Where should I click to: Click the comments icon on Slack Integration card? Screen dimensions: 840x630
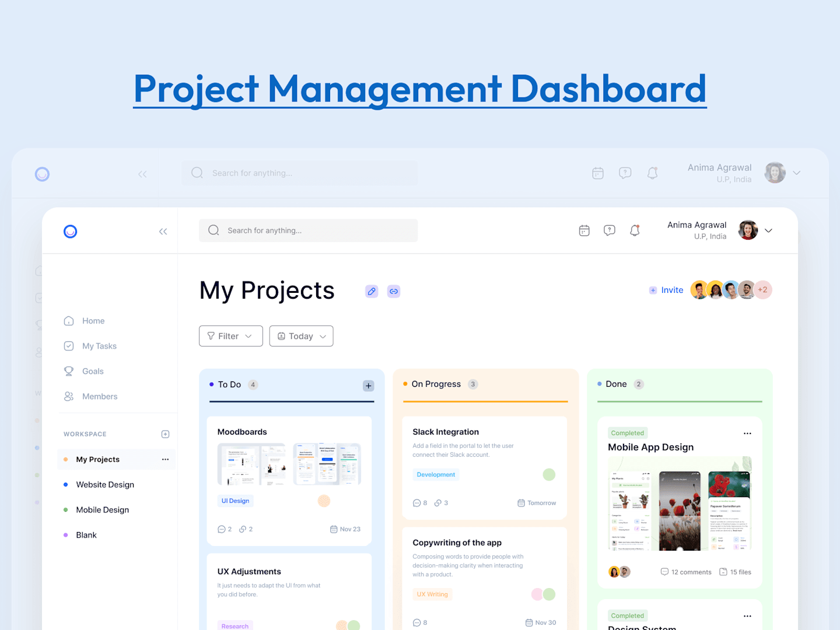(416, 503)
